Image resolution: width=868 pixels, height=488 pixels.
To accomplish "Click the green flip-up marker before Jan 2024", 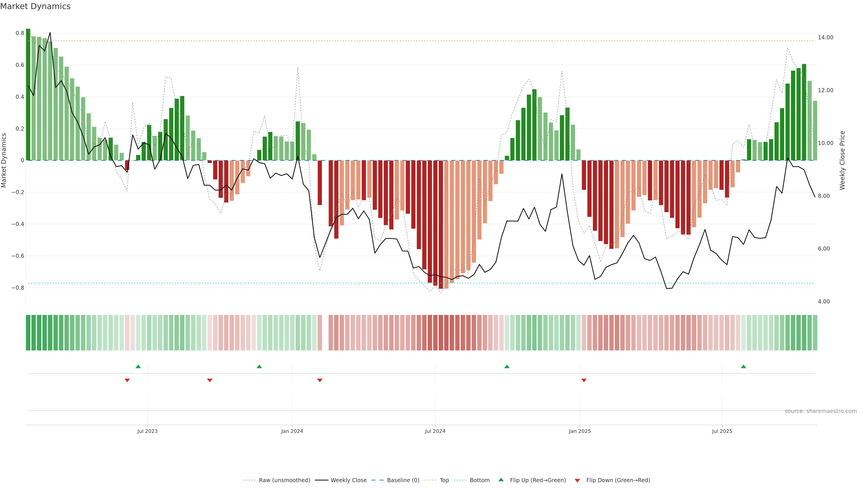I will pos(259,366).
